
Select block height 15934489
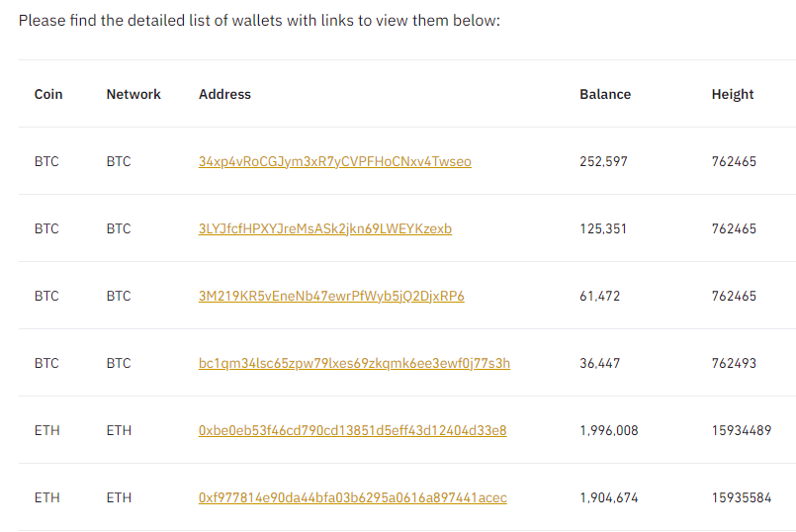[x=742, y=430]
